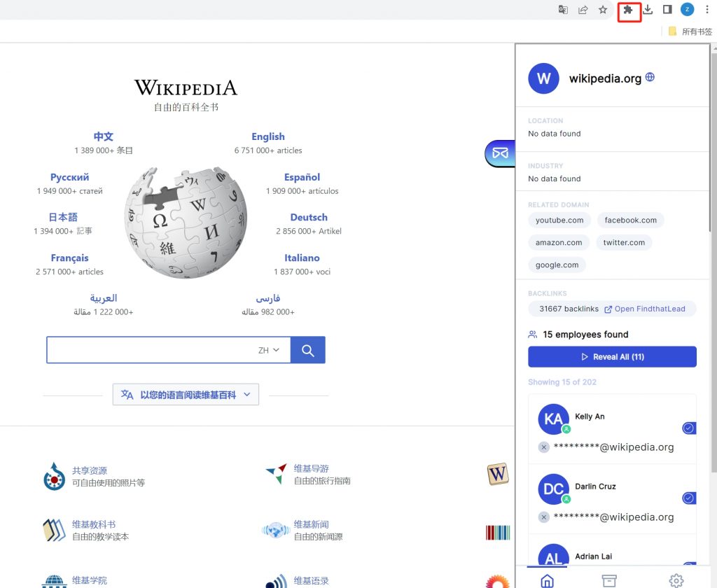Open the Español Wikipedia link
The height and width of the screenshot is (588, 717).
click(302, 177)
